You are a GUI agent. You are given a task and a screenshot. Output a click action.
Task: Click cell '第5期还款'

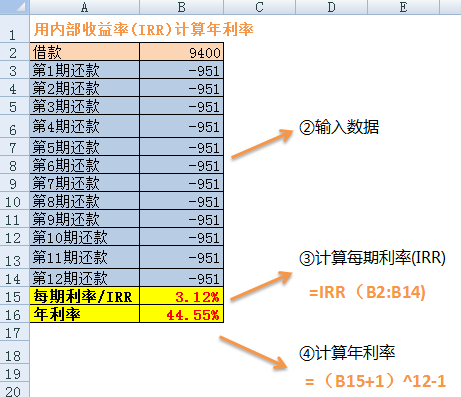(85, 146)
